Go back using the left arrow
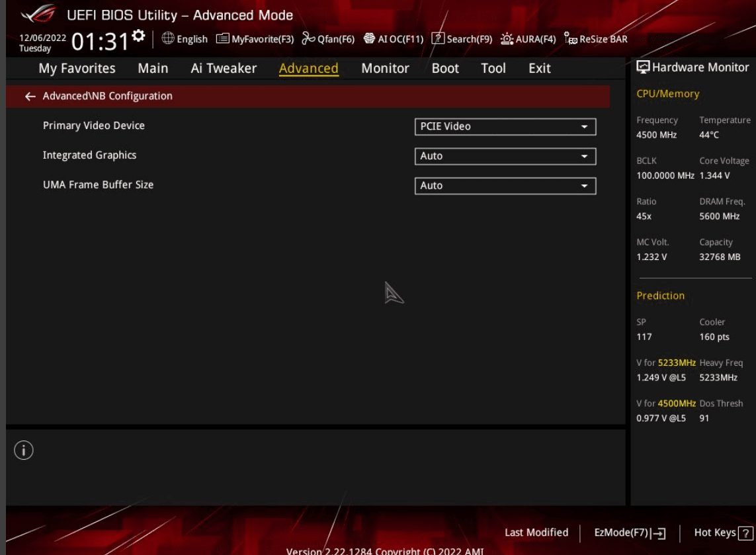The image size is (756, 555). (x=30, y=97)
